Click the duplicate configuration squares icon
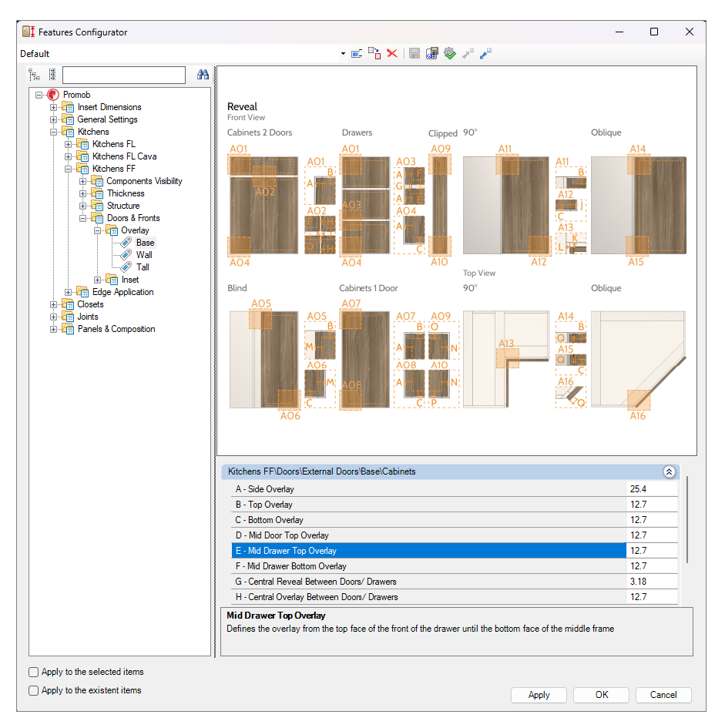This screenshot has height=728, width=725. (374, 53)
